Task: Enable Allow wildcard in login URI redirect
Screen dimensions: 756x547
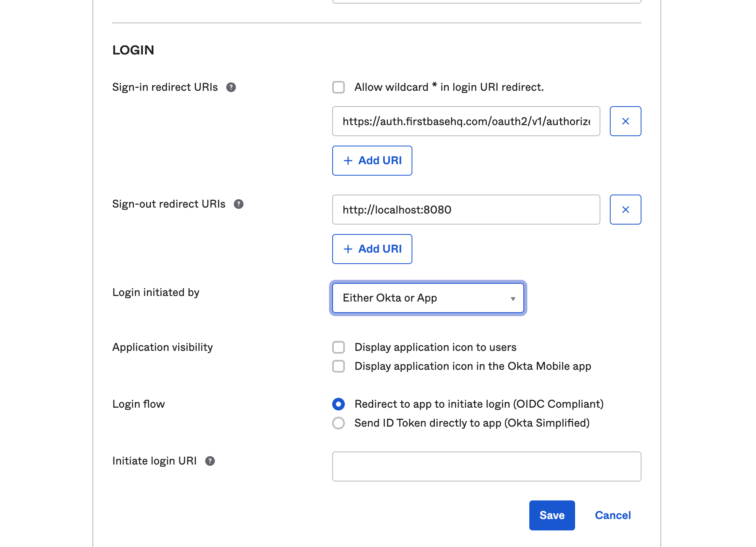Action: coord(339,87)
